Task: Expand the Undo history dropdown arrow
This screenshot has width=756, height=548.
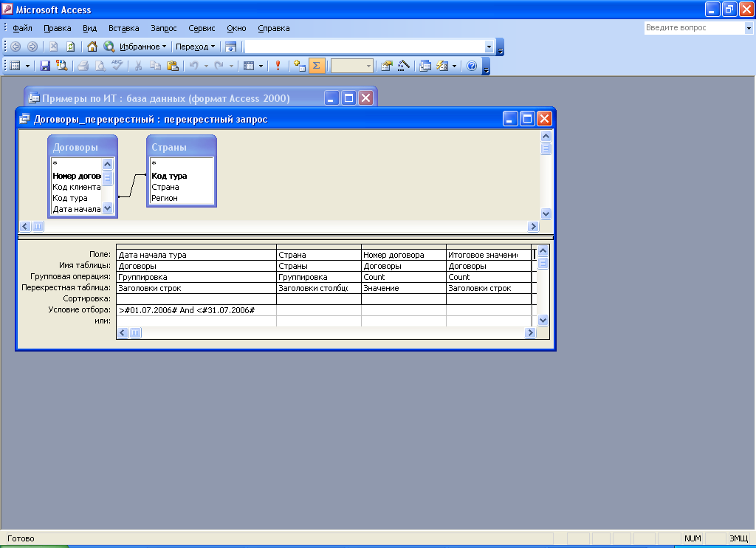Action: pos(206,66)
